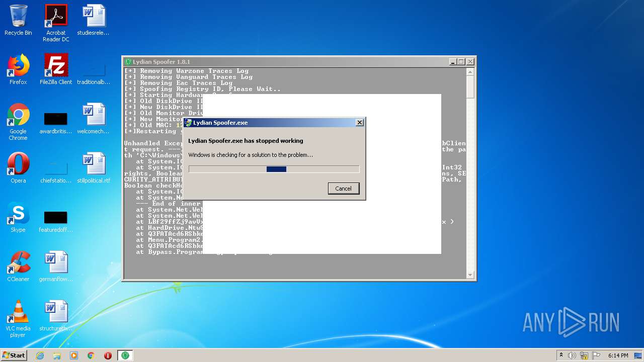The height and width of the screenshot is (362, 644).
Task: Click 'Spoofing Registry ID, Please Wait..' line
Action: tap(203, 89)
